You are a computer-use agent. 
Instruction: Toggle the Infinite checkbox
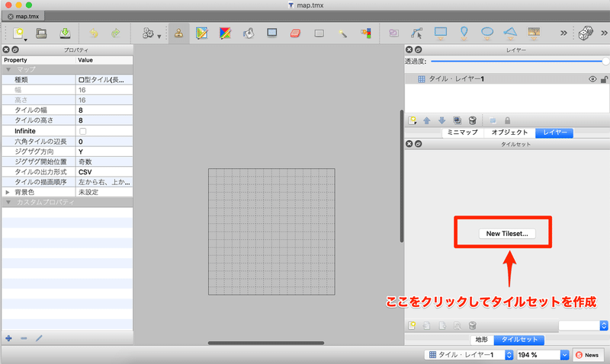pos(83,131)
